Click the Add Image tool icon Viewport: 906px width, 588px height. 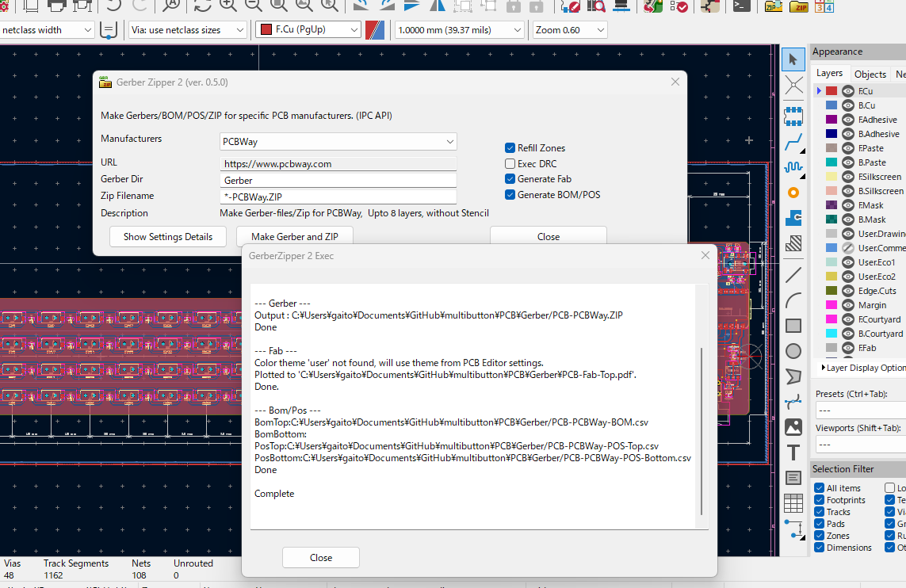coord(793,427)
